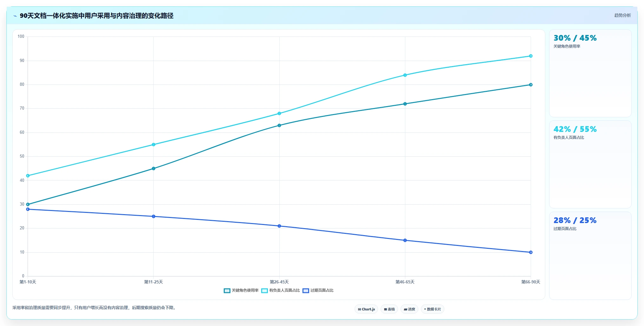This screenshot has width=644, height=326.
Task: Click the 有负责人页面占比 point at 第26-45天
Action: click(279, 113)
